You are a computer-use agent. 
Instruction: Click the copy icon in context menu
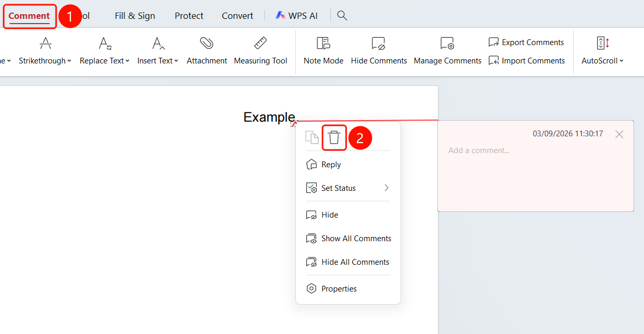point(312,137)
